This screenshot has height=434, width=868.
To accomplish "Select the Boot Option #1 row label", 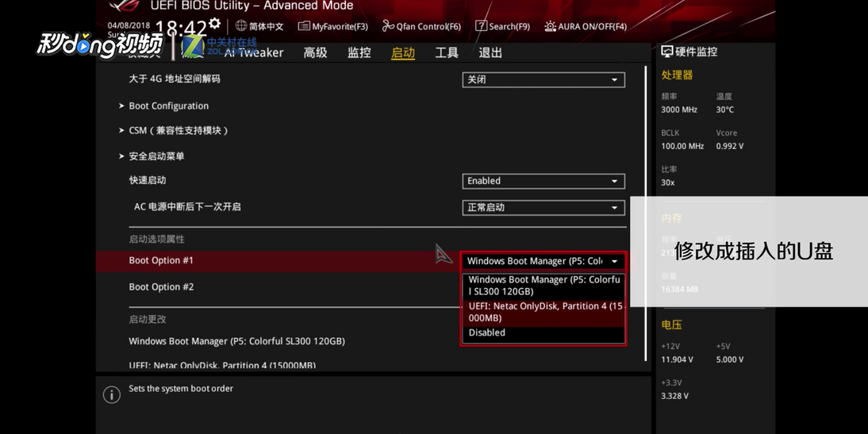I will tap(161, 260).
